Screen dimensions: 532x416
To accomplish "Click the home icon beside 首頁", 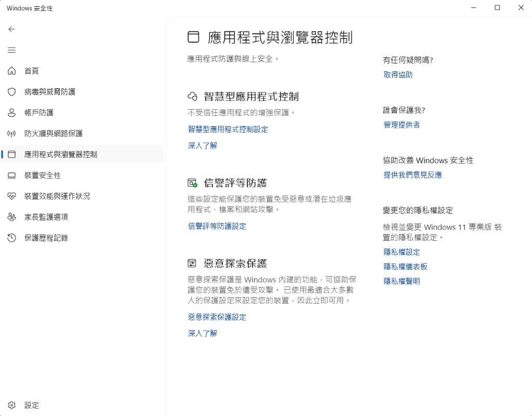I will 11,71.
